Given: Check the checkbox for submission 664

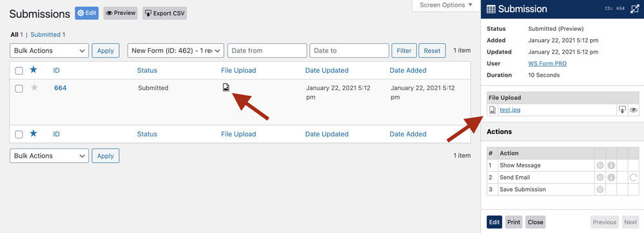Looking at the screenshot, I should tap(19, 88).
